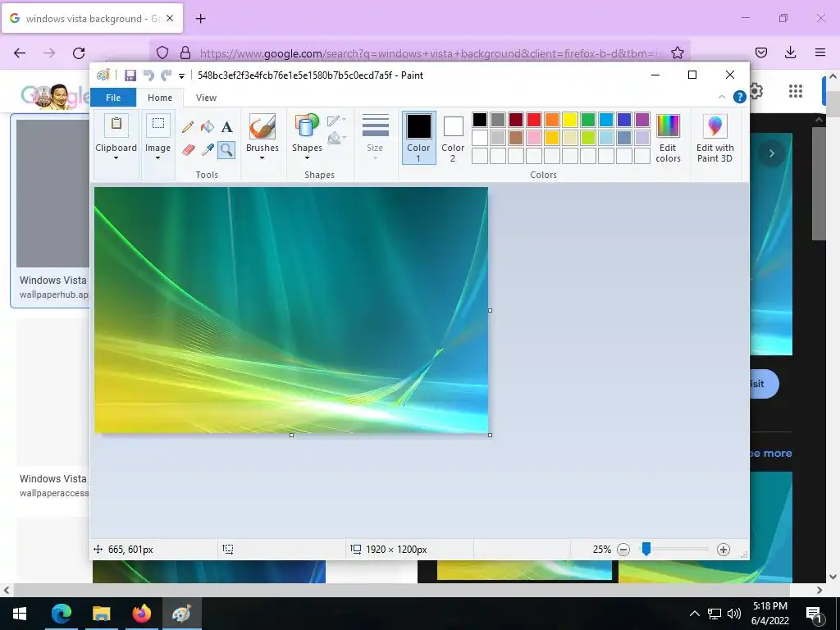
Task: Pick the red color swatch
Action: pyautogui.click(x=534, y=120)
